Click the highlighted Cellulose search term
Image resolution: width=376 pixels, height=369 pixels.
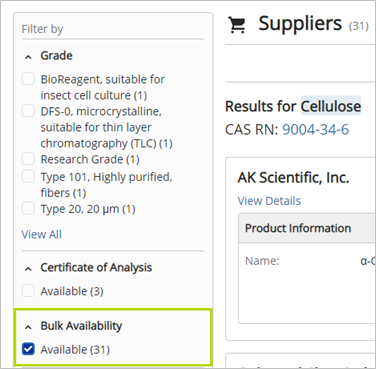pyautogui.click(x=331, y=106)
